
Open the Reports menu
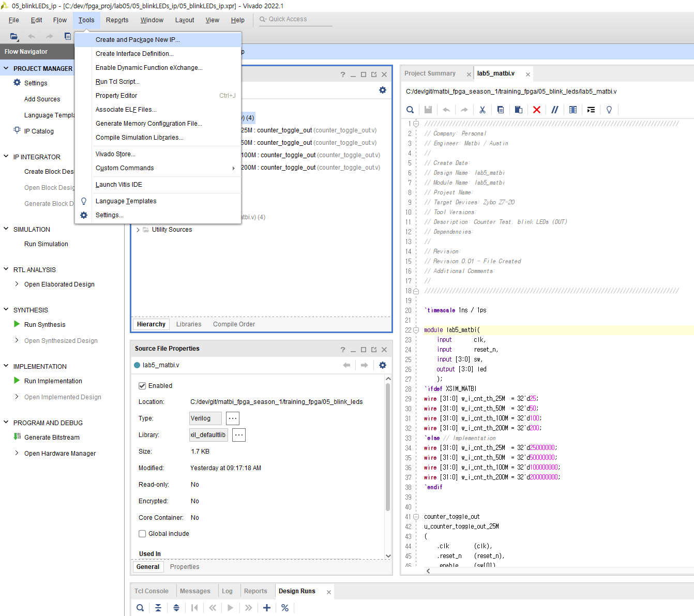[x=117, y=20]
